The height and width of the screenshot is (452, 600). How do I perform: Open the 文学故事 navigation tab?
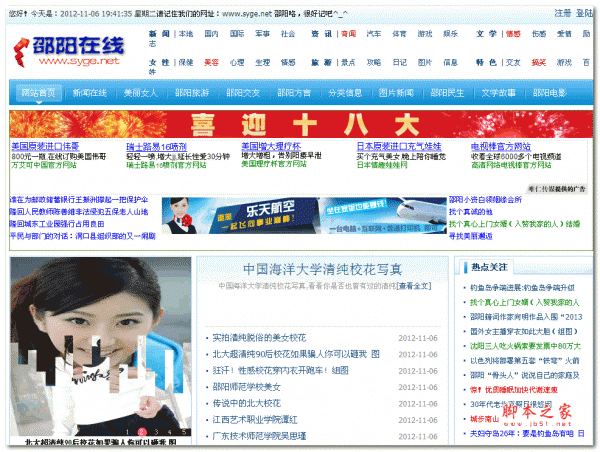pyautogui.click(x=499, y=93)
